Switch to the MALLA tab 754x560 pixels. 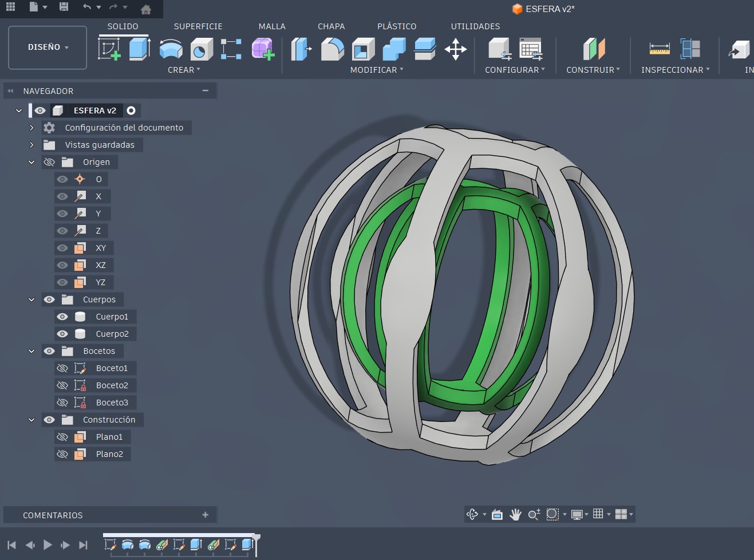coord(272,26)
